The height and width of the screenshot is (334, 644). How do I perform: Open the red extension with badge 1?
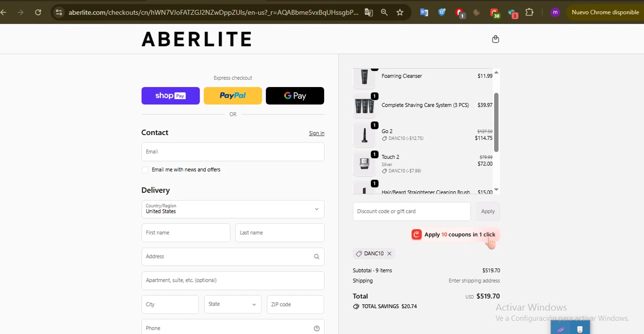click(x=460, y=13)
